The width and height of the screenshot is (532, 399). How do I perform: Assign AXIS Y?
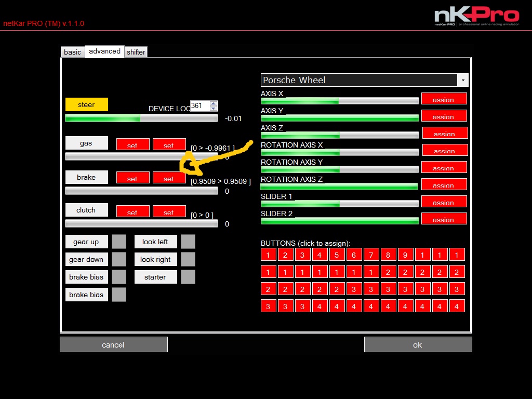(x=444, y=116)
